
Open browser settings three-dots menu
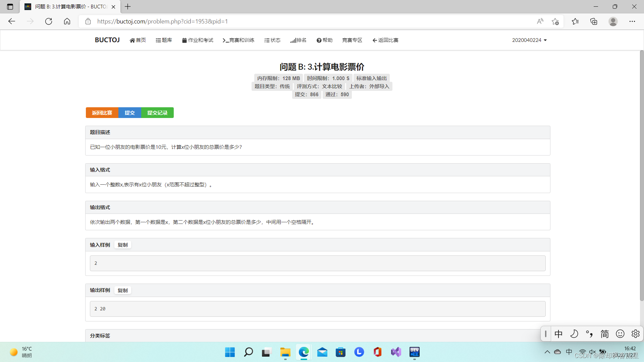(x=632, y=21)
